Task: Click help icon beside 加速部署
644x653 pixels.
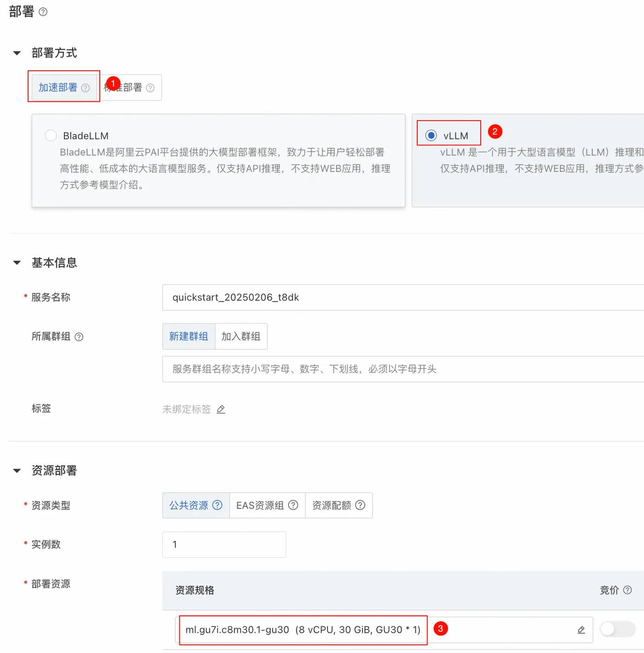Action: point(86,88)
